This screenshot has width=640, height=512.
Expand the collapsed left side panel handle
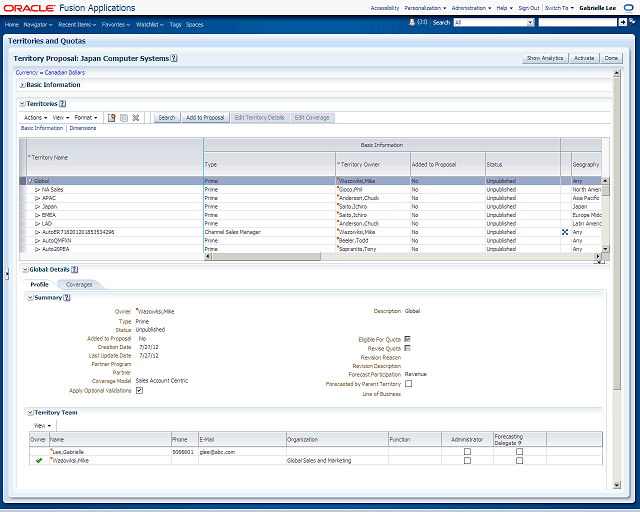pyautogui.click(x=7, y=274)
